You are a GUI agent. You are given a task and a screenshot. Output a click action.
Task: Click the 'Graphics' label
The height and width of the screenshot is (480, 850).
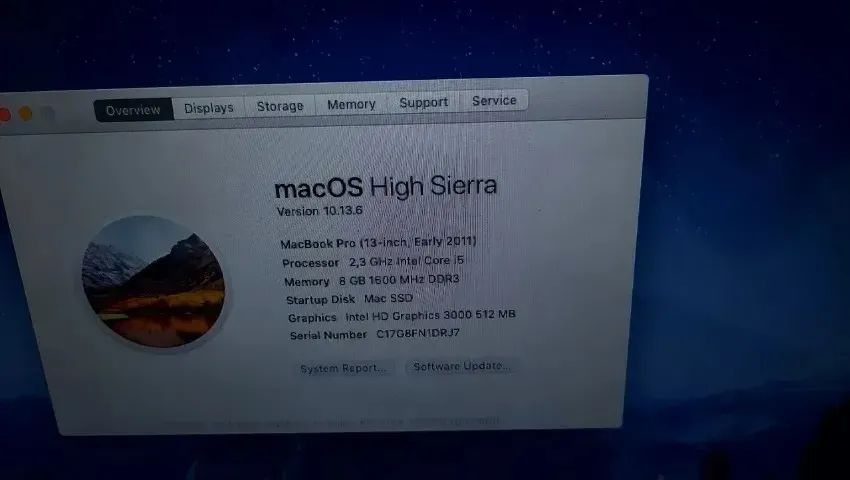(312, 318)
